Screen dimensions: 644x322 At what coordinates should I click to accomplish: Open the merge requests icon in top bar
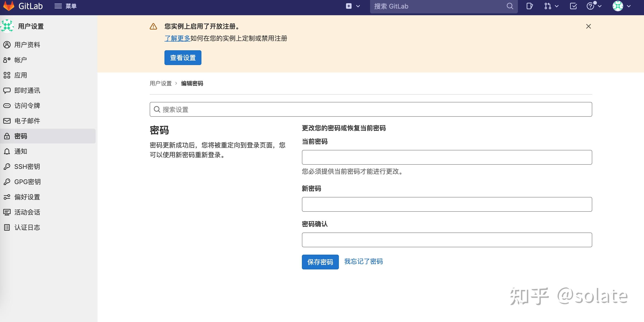click(548, 6)
